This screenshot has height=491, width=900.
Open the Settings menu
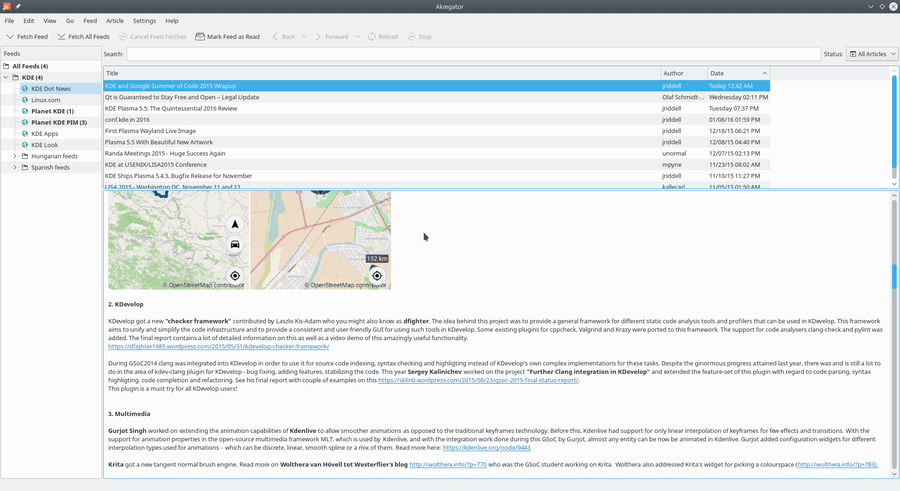[x=144, y=20]
